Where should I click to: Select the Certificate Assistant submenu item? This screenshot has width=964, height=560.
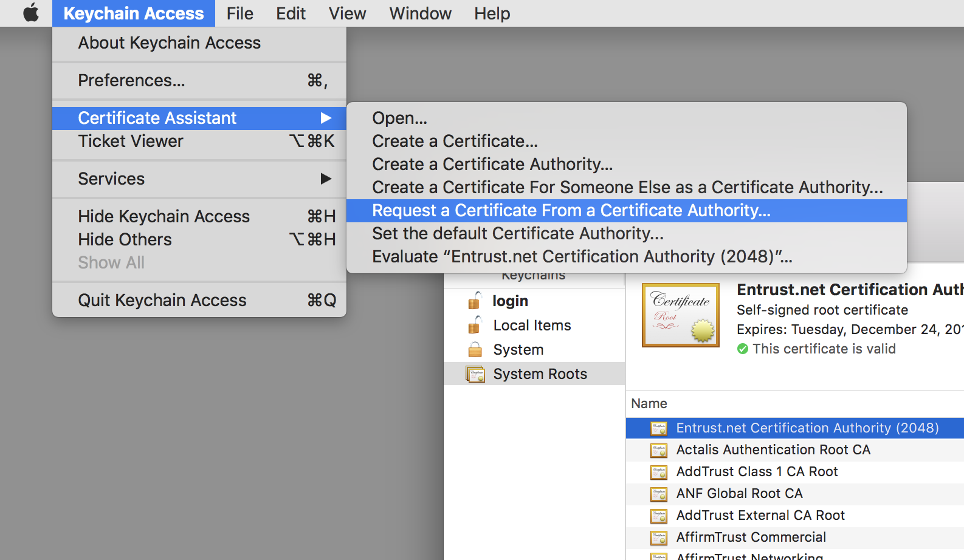point(199,118)
